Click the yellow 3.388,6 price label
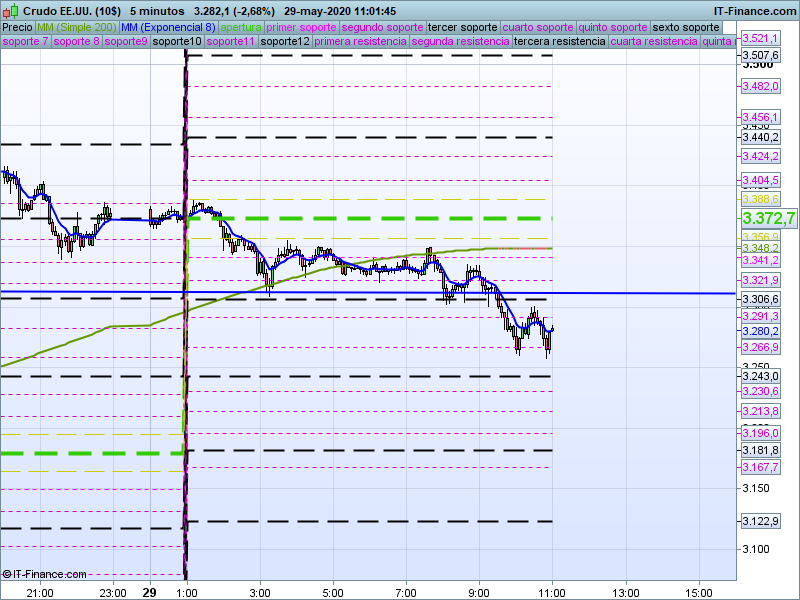800x600 pixels. coord(760,199)
